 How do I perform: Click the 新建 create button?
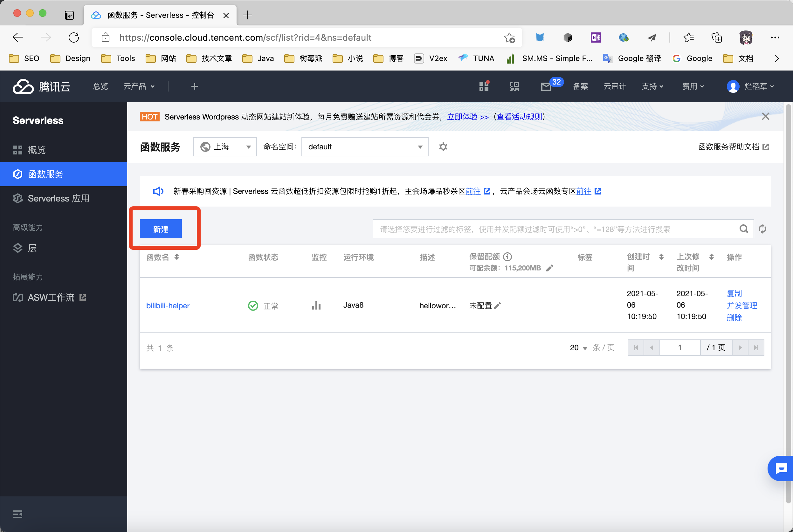[x=161, y=229]
